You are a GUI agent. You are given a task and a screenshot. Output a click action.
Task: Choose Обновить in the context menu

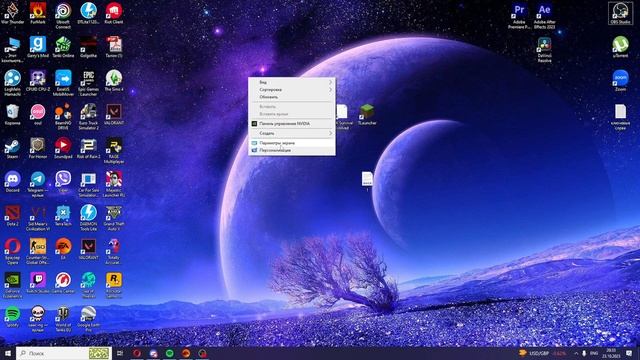click(x=292, y=97)
